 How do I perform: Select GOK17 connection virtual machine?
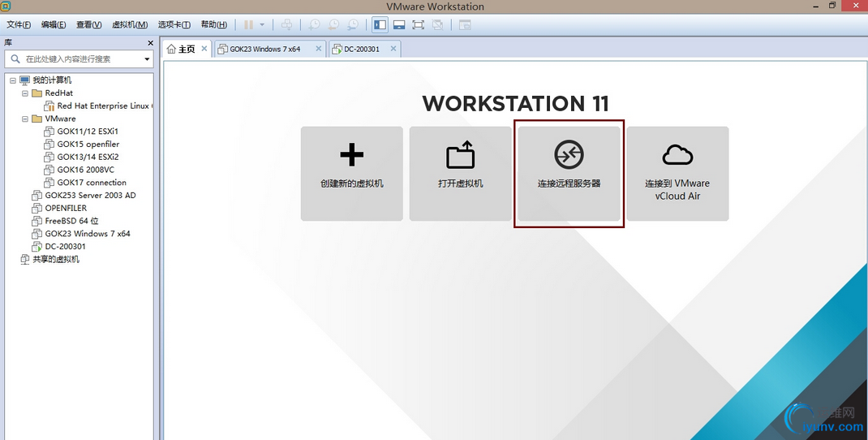[x=92, y=183]
